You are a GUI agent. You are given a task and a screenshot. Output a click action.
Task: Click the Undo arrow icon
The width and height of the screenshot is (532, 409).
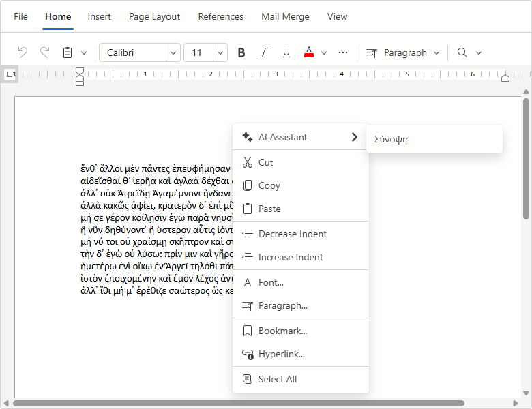[x=23, y=52]
